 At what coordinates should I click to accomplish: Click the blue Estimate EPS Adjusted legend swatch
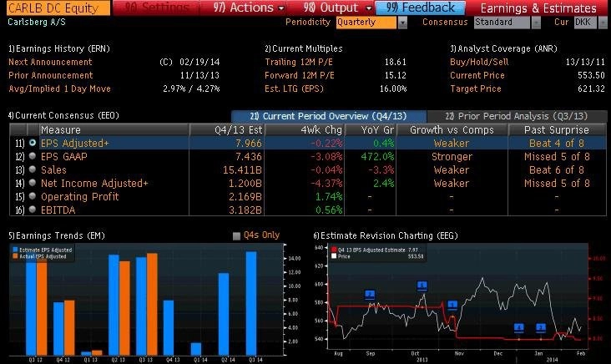(15, 250)
